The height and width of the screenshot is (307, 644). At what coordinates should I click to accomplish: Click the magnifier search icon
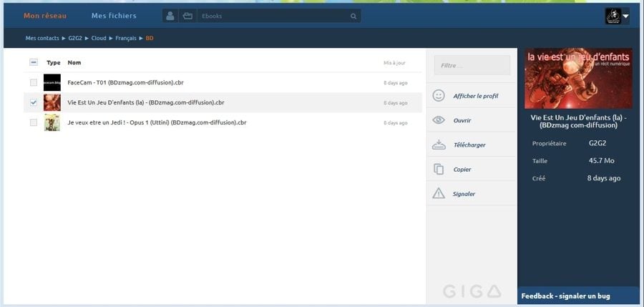pos(353,16)
